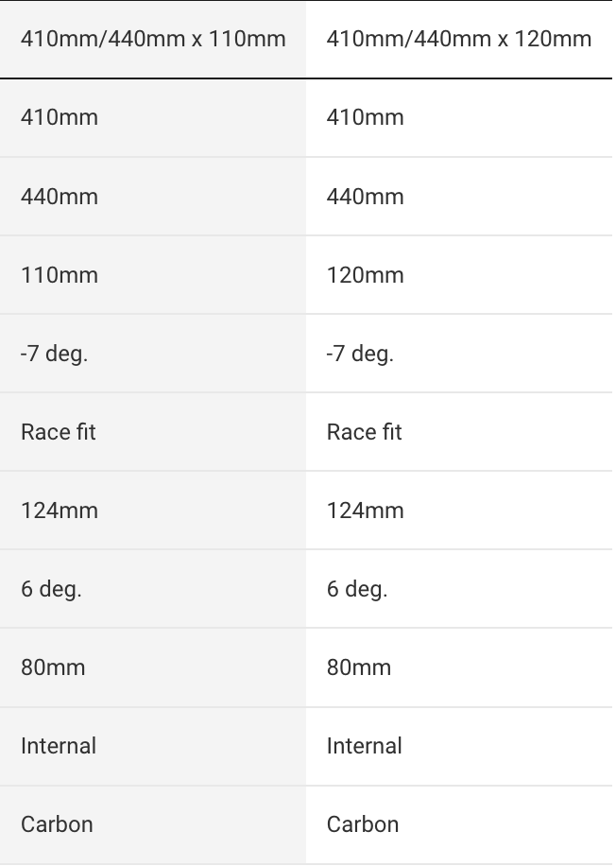Select the 6 deg. cell in 110mm column
616x866 pixels.
(x=51, y=589)
